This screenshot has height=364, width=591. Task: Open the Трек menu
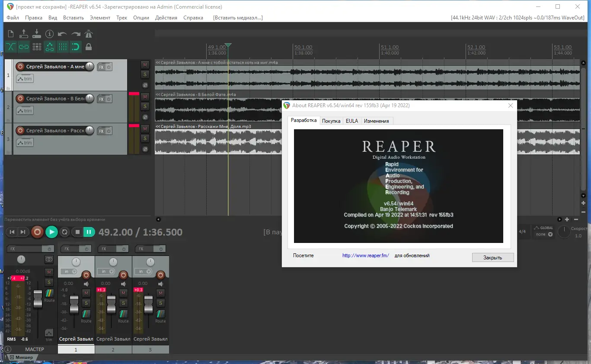coord(122,18)
